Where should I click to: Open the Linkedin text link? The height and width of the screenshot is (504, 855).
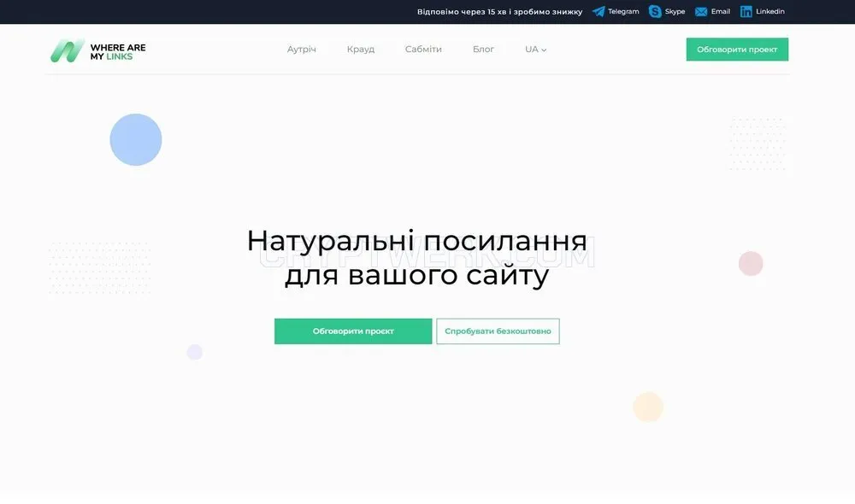point(770,11)
